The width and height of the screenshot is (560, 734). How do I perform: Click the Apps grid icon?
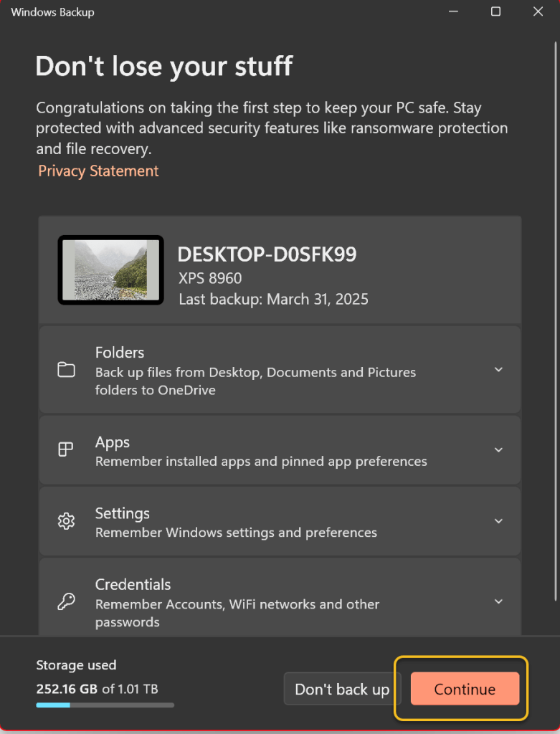(66, 449)
